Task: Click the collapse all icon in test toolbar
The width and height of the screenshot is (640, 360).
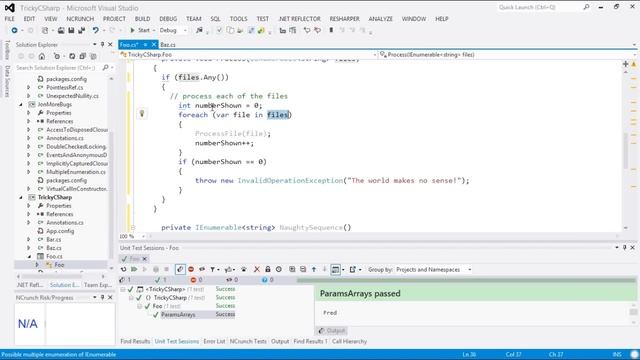Action: [x=303, y=269]
